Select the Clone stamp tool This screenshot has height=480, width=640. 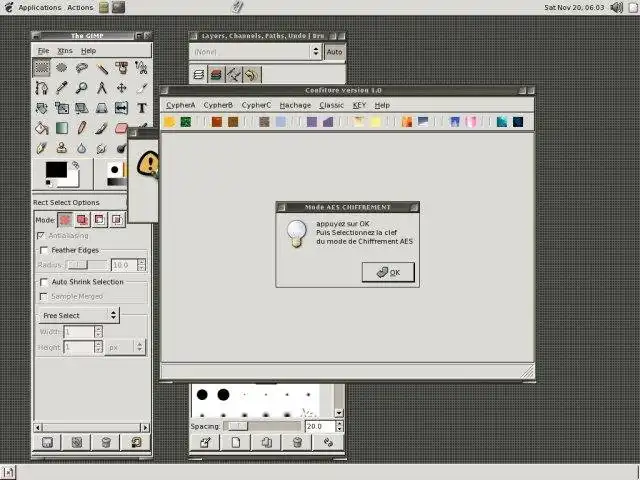[61, 148]
